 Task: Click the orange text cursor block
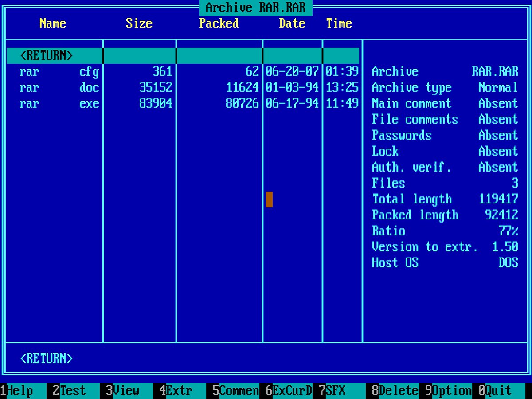(269, 199)
